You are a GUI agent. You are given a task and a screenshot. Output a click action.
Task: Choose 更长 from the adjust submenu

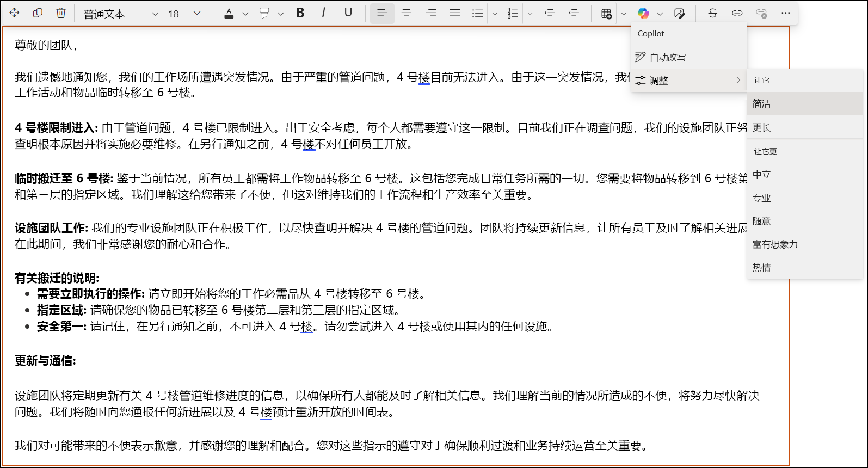805,127
